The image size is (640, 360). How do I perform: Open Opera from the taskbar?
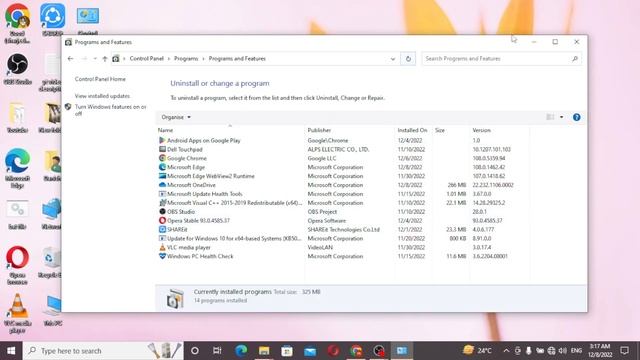point(333,351)
